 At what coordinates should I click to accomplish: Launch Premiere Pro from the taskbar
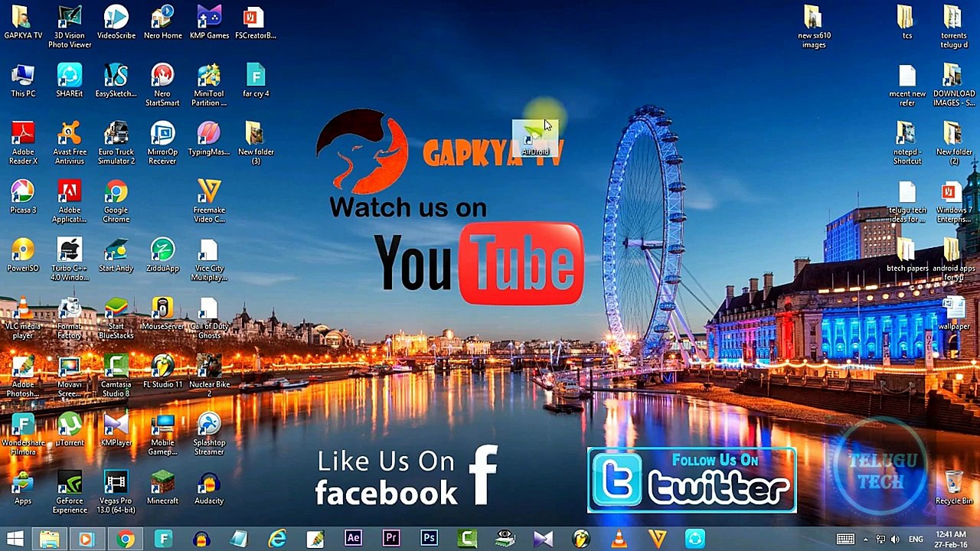391,539
